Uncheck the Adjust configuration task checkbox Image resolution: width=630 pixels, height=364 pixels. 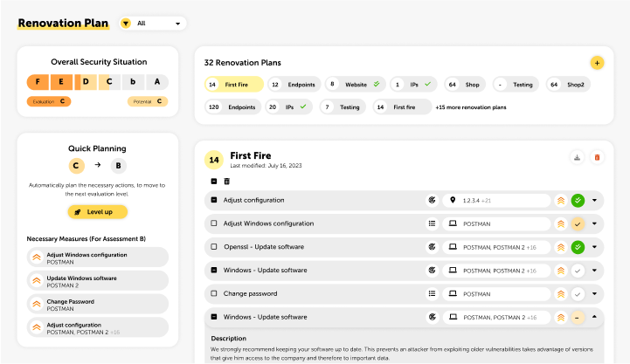coord(214,200)
